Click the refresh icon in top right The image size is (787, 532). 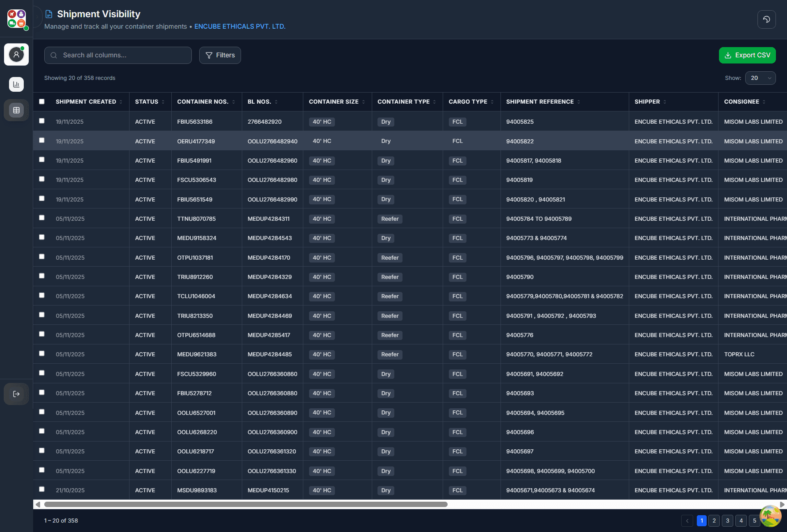pos(766,19)
